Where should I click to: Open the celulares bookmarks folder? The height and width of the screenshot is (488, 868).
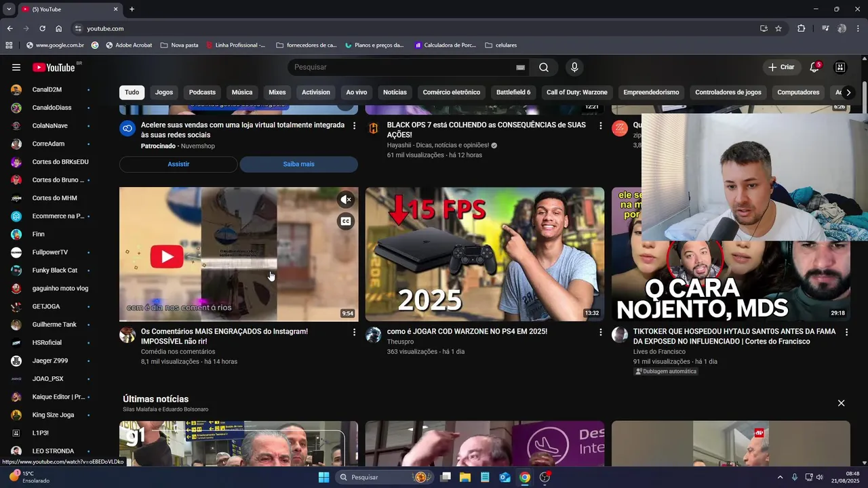tap(501, 45)
